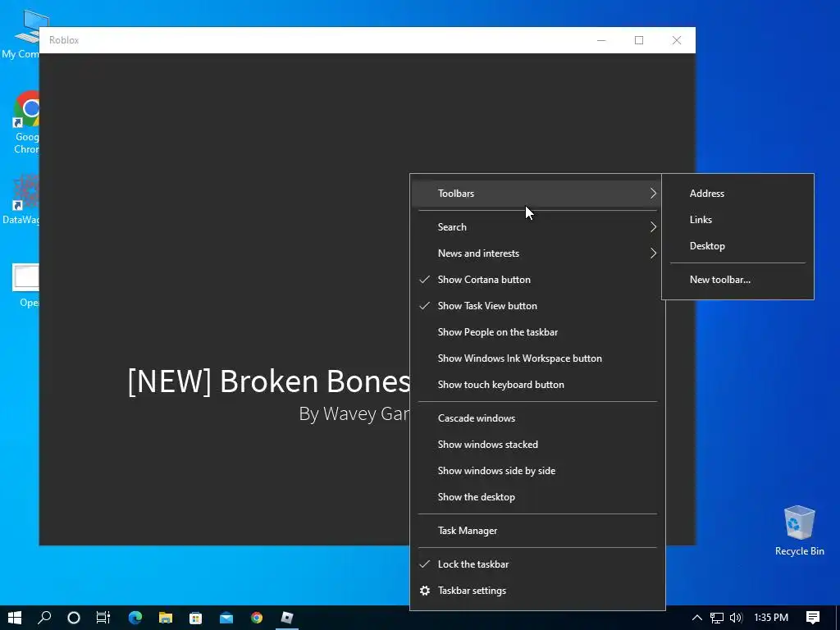Toggle Show Task View button
This screenshot has width=840, height=630.
point(537,306)
